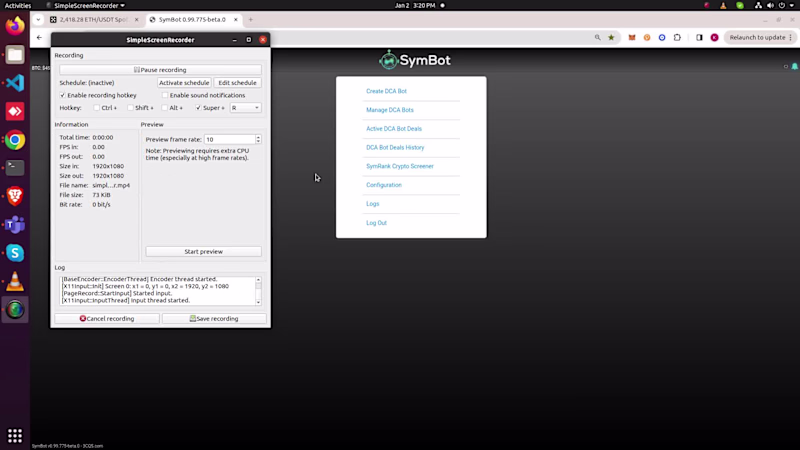This screenshot has width=800, height=450.
Task: Switch to the ETH/USDT Spot tab
Action: click(93, 19)
